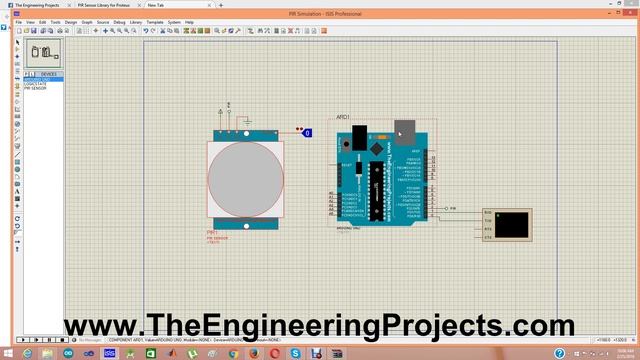
Task: Open the Windows Start button
Action: tap(8, 353)
